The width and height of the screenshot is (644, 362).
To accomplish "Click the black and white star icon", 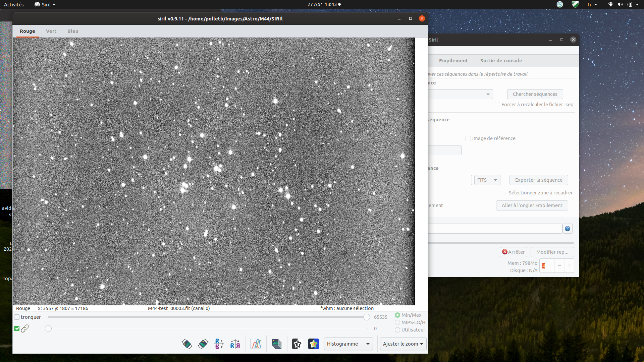I will click(297, 344).
